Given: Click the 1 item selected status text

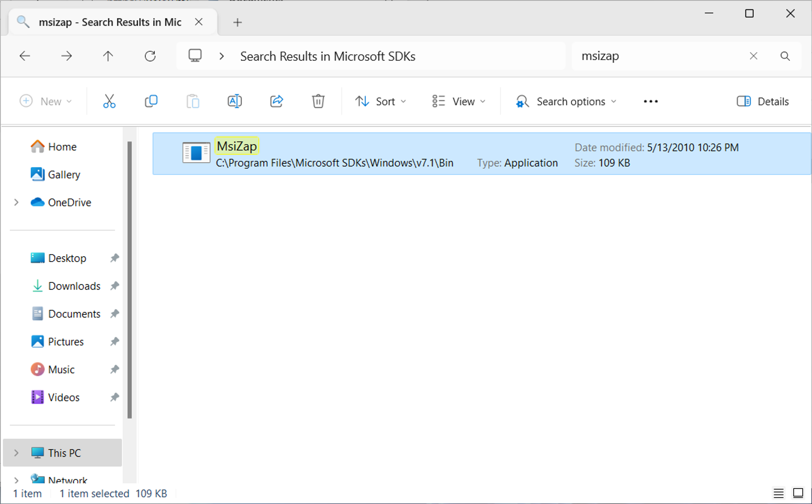Looking at the screenshot, I should [94, 493].
